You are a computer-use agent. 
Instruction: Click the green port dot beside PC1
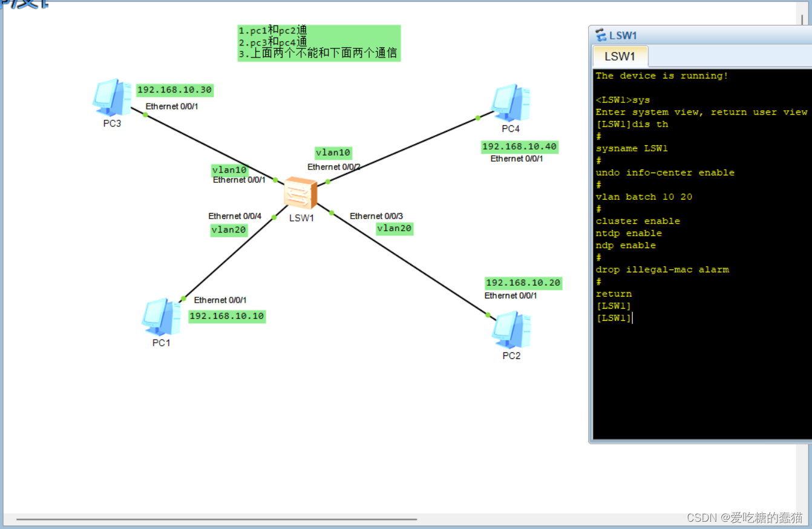coord(182,298)
